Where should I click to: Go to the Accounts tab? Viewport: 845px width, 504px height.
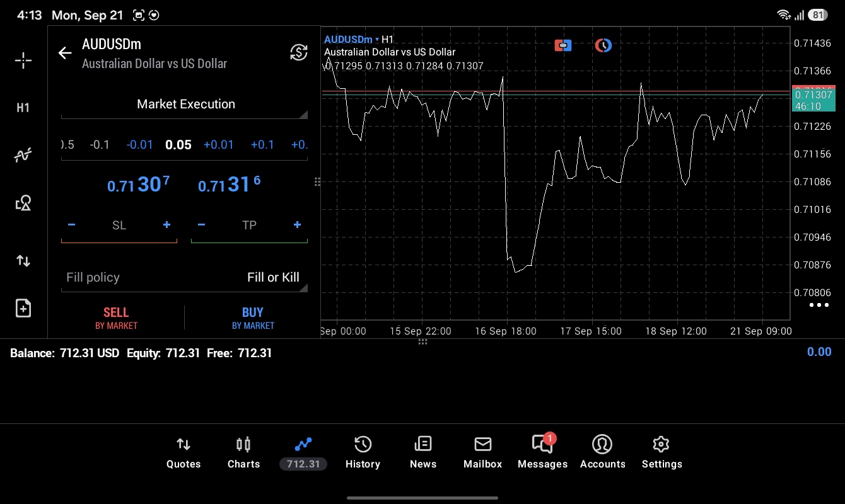point(602,453)
